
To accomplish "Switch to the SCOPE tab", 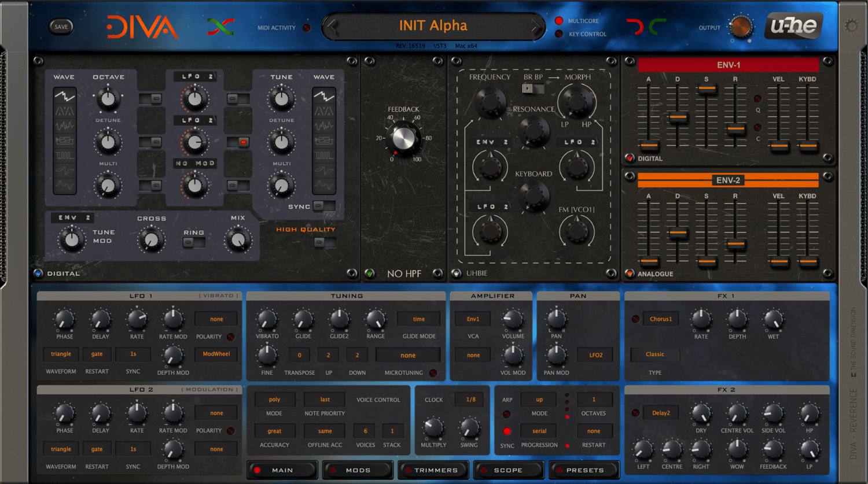I will coord(509,470).
